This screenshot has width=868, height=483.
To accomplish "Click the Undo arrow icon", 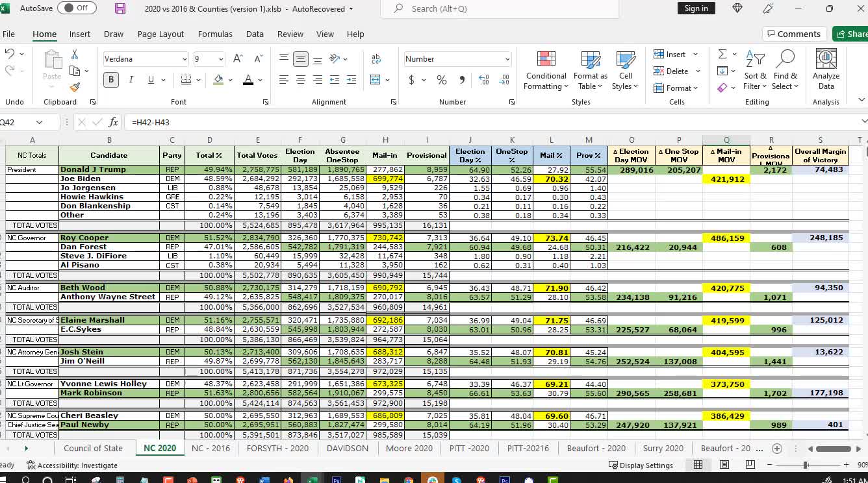I will pyautogui.click(x=10, y=55).
